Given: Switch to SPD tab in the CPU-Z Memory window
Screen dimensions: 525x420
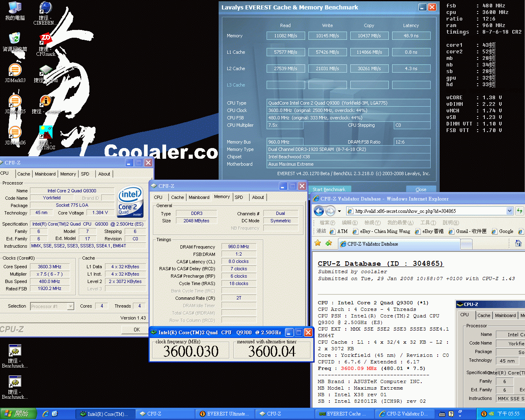Looking at the screenshot, I should coord(239,197).
